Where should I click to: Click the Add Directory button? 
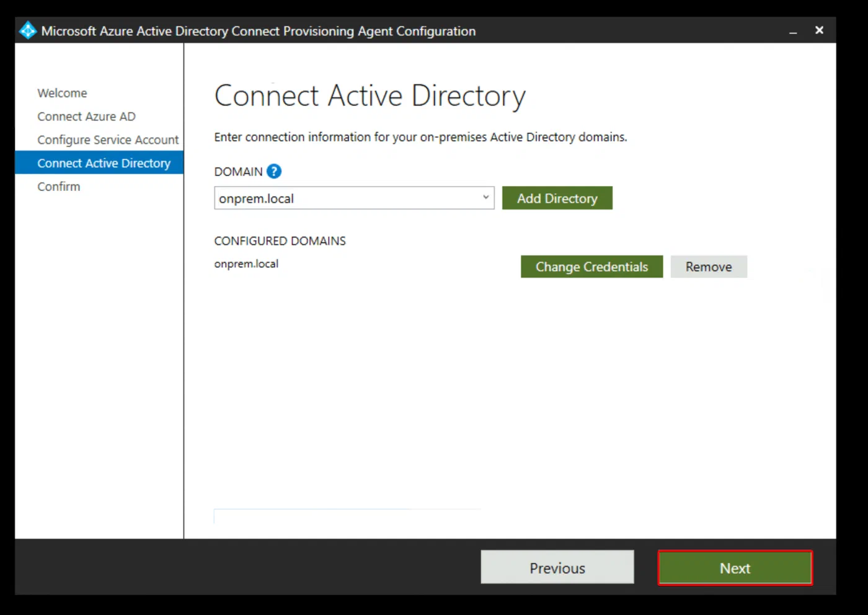click(557, 198)
